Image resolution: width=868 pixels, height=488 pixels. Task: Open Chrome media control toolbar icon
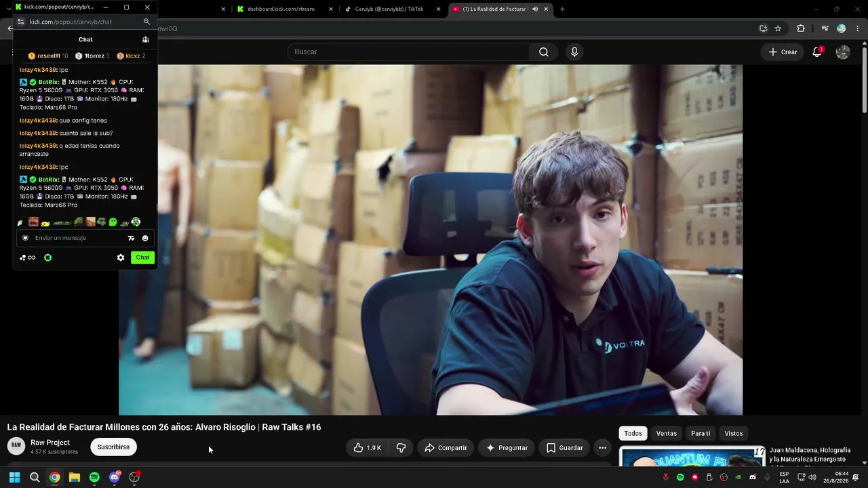coord(825,28)
